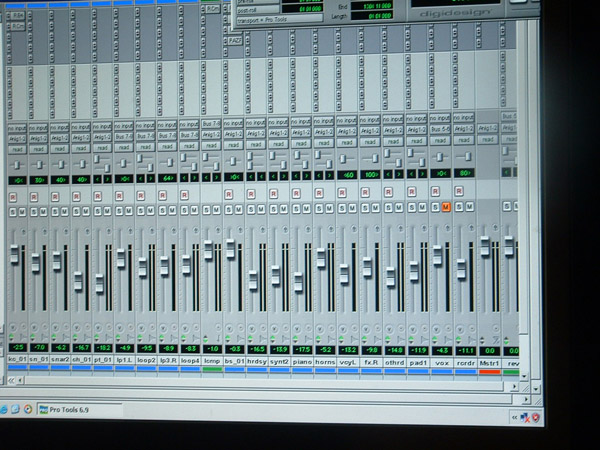Viewport: 600px width, 450px height.
Task: Click the piano volume readout -17.5
Action: 302,349
